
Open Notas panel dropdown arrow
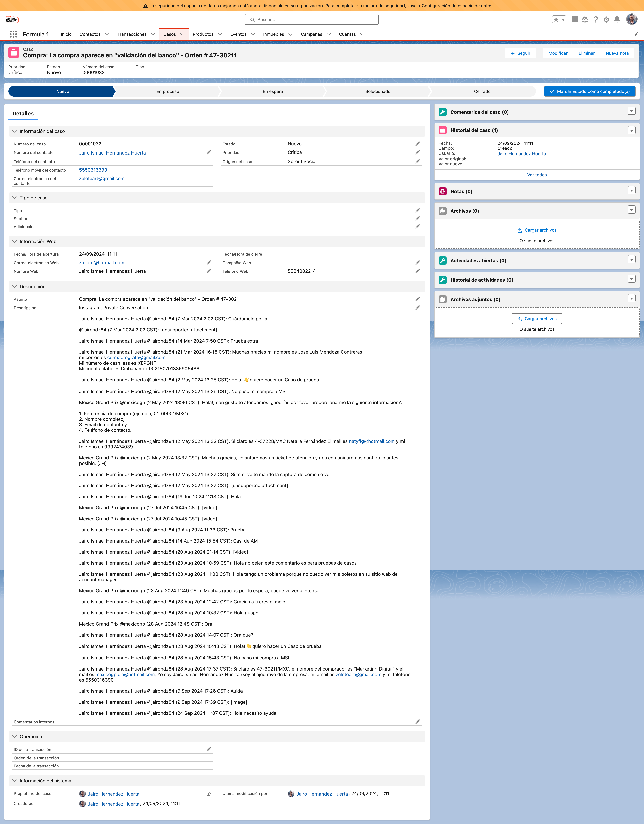(632, 190)
